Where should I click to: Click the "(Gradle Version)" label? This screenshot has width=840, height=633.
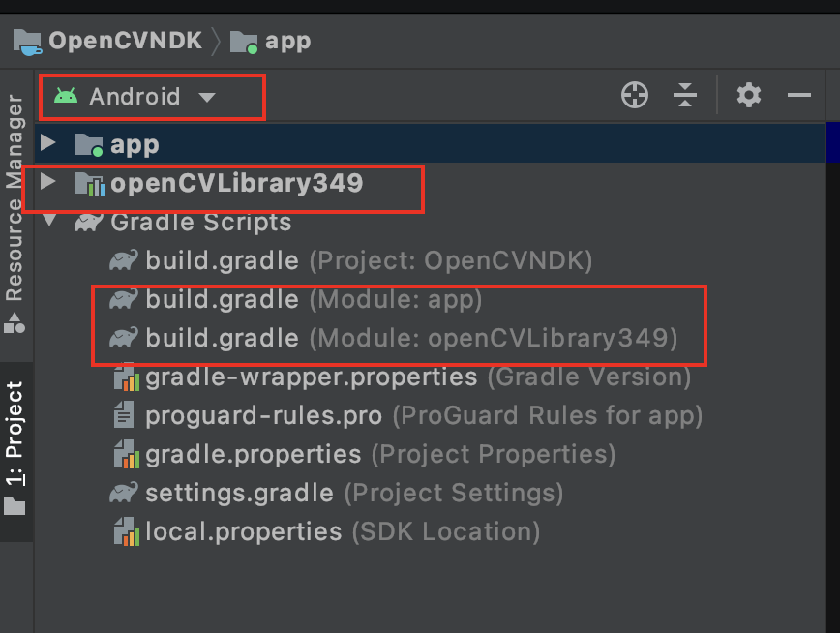coord(589,377)
